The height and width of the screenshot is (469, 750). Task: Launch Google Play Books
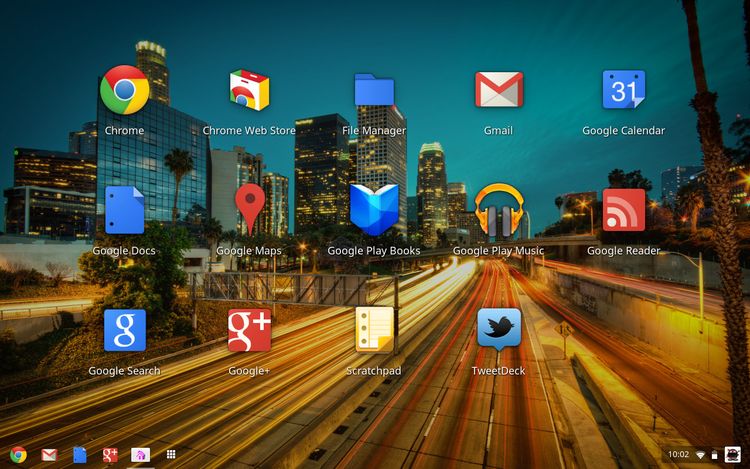pyautogui.click(x=374, y=210)
